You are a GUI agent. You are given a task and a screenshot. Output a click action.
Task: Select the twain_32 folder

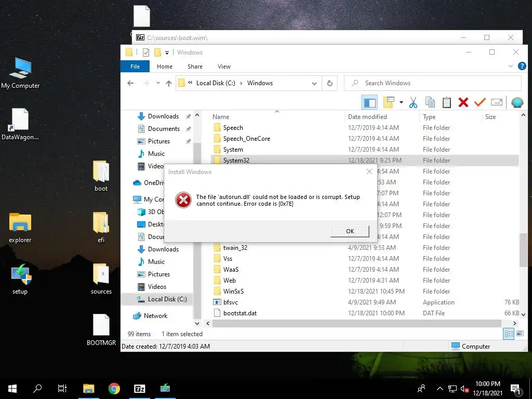tap(365, 248)
